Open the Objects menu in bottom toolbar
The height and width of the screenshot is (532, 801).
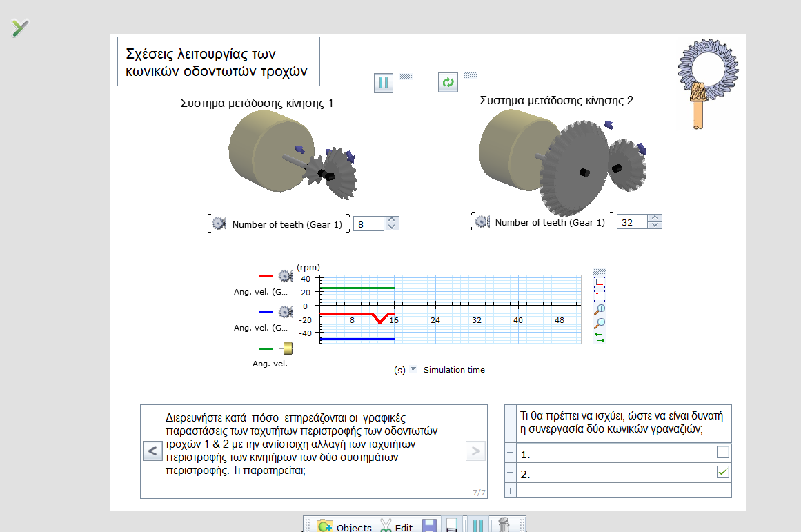click(344, 526)
